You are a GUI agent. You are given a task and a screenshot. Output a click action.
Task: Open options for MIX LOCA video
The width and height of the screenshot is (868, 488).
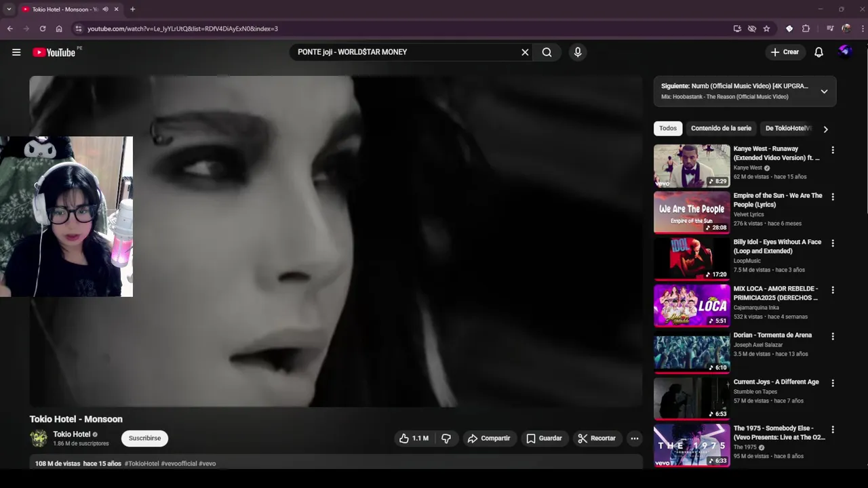(833, 290)
